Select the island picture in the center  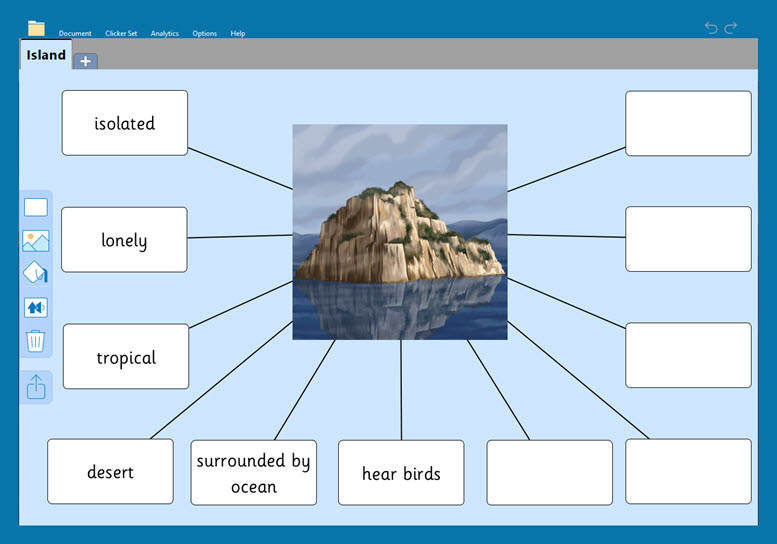pos(399,232)
